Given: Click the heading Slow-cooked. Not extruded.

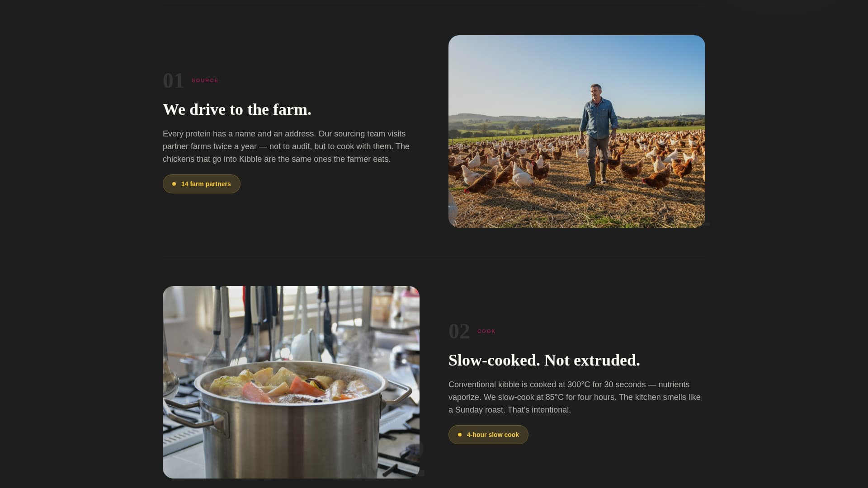Looking at the screenshot, I should (544, 360).
